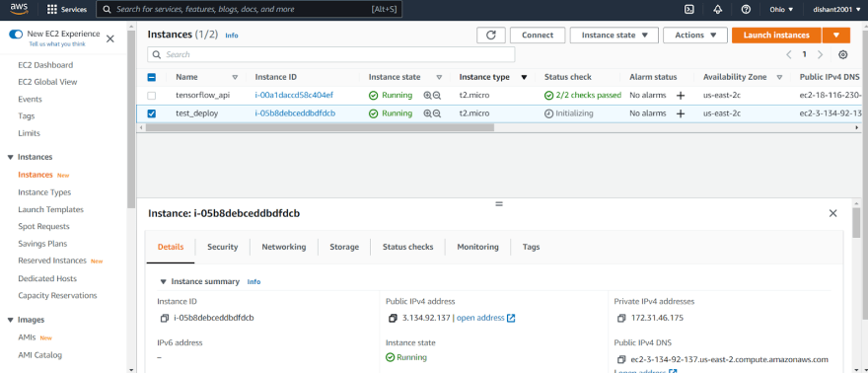The width and height of the screenshot is (868, 373).
Task: Switch to the Monitoring tab
Action: click(x=477, y=247)
